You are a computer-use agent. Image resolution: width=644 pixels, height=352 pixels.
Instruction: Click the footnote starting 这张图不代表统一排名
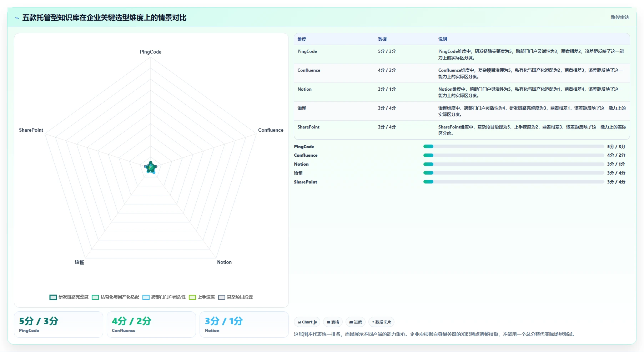(435, 335)
